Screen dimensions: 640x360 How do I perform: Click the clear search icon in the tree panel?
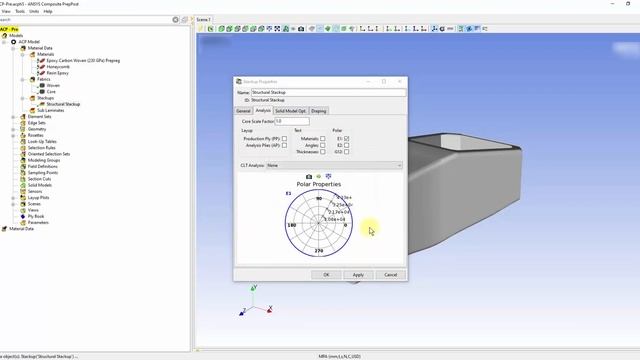click(176, 20)
